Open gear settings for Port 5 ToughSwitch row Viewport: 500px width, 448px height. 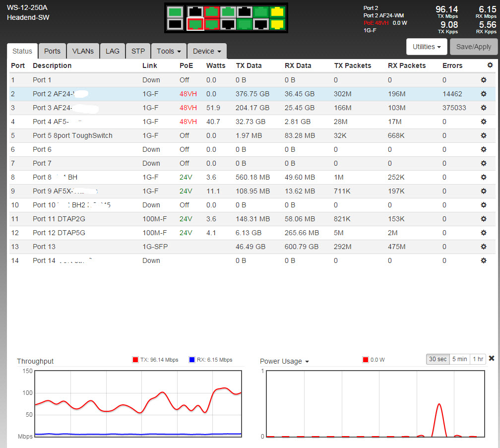click(x=484, y=135)
